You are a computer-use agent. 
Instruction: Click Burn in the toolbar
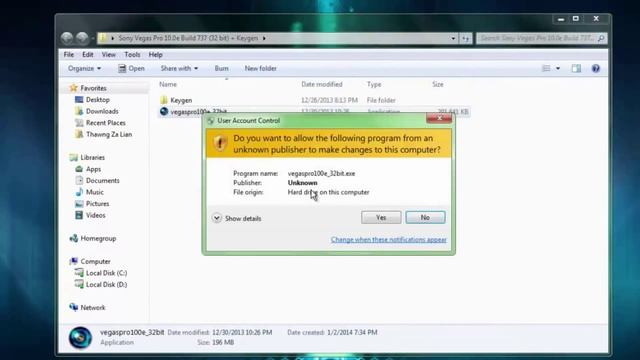point(222,69)
